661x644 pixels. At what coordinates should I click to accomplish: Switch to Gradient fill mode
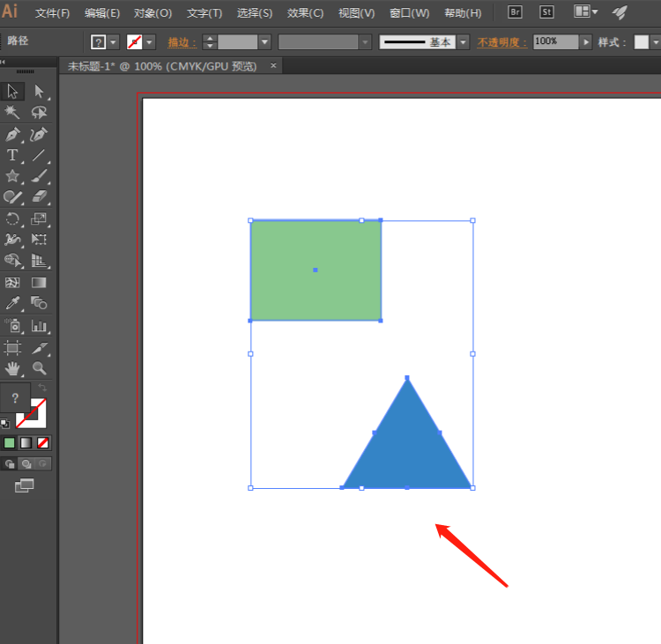click(x=26, y=442)
